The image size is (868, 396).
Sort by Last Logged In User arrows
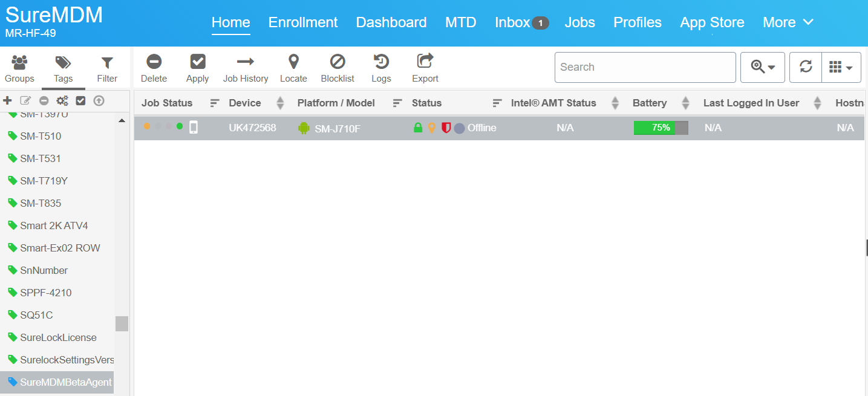(817, 103)
